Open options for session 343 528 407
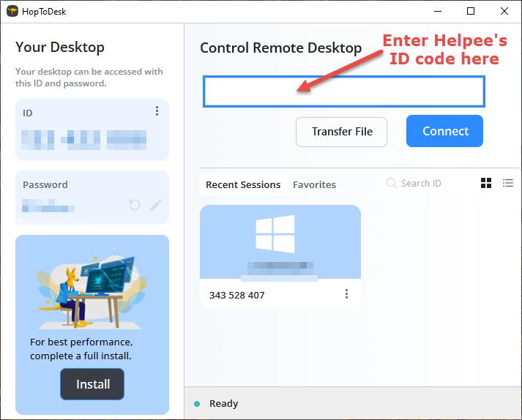This screenshot has width=522, height=420. pos(346,294)
